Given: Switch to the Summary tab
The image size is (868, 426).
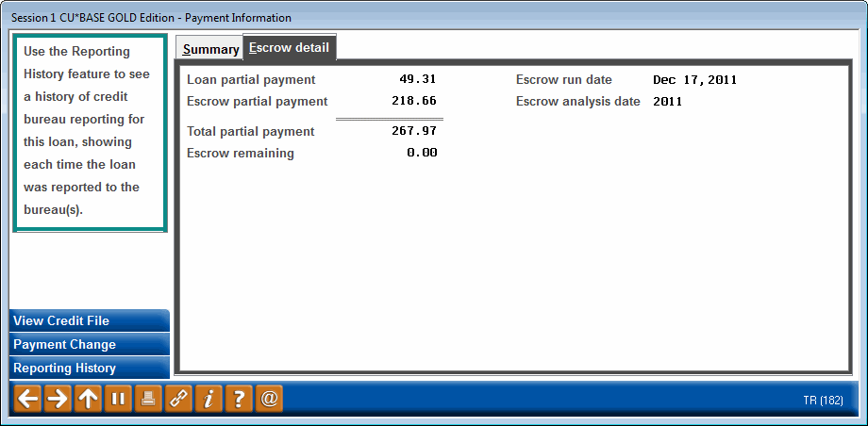Looking at the screenshot, I should tap(210, 49).
